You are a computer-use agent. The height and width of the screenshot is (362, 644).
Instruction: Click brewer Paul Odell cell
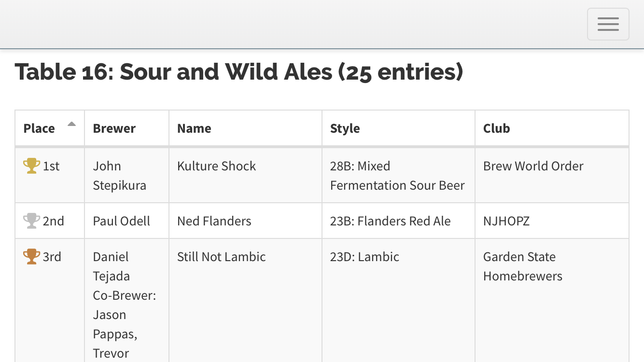tap(122, 221)
